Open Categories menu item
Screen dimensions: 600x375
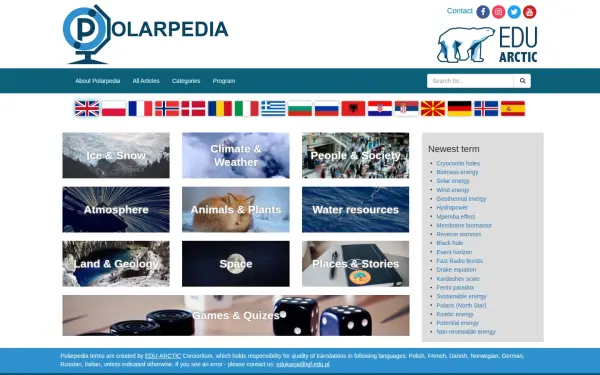[x=186, y=81]
